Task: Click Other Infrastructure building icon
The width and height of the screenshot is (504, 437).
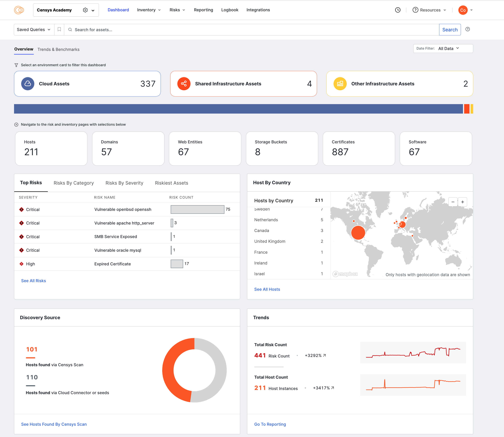Action: (340, 84)
